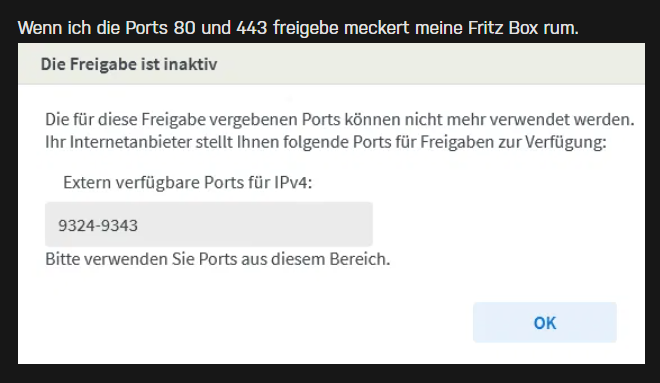This screenshot has height=383, width=660.
Task: Click the "Die Freigabe ist inaktiv" dialog title
Action: click(129, 64)
